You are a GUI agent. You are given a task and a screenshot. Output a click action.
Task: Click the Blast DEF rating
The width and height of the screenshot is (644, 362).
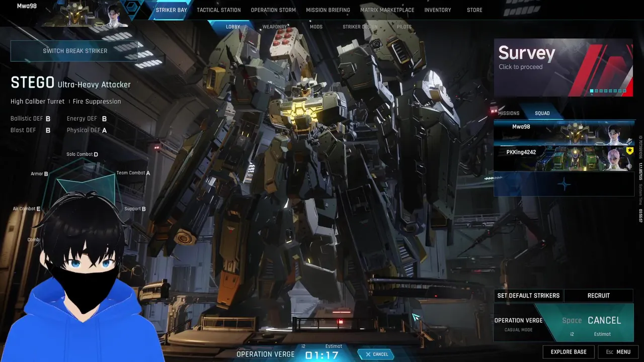(30, 130)
